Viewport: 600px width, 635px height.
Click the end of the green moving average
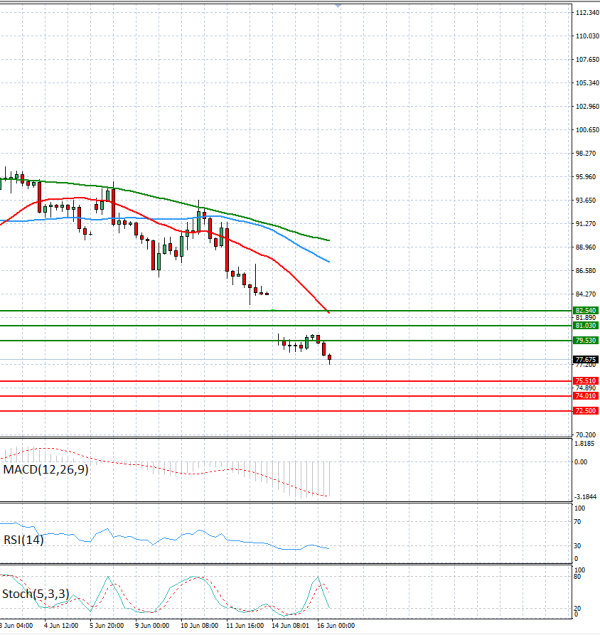pyautogui.click(x=328, y=240)
